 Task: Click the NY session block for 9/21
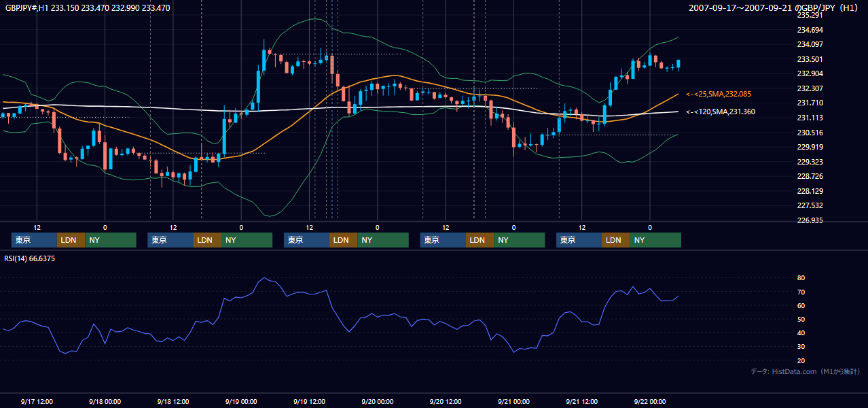pos(655,240)
